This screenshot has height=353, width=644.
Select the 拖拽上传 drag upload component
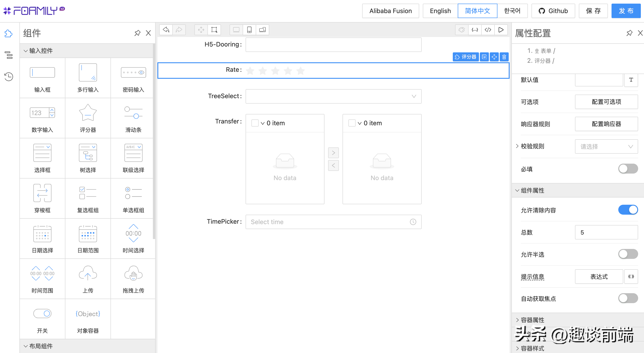(133, 279)
